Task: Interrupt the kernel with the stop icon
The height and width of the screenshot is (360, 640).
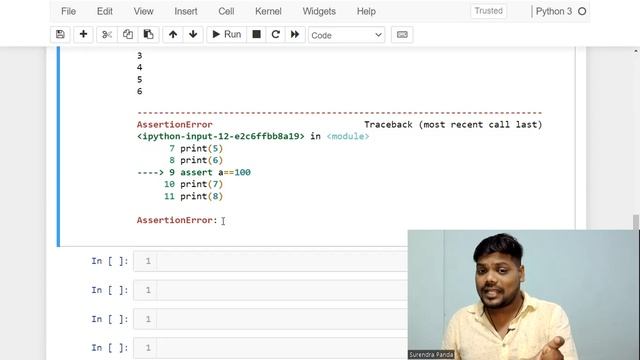Action: pyautogui.click(x=256, y=35)
